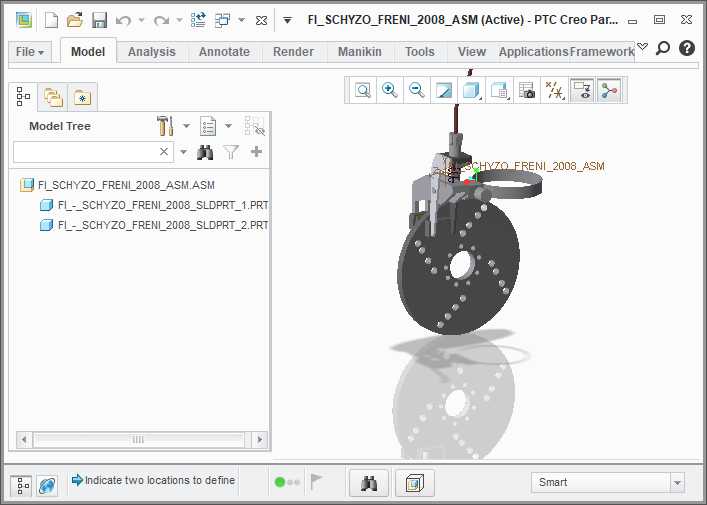Click the status bar binoculars Find icon
This screenshot has height=505, width=707.
(x=369, y=483)
